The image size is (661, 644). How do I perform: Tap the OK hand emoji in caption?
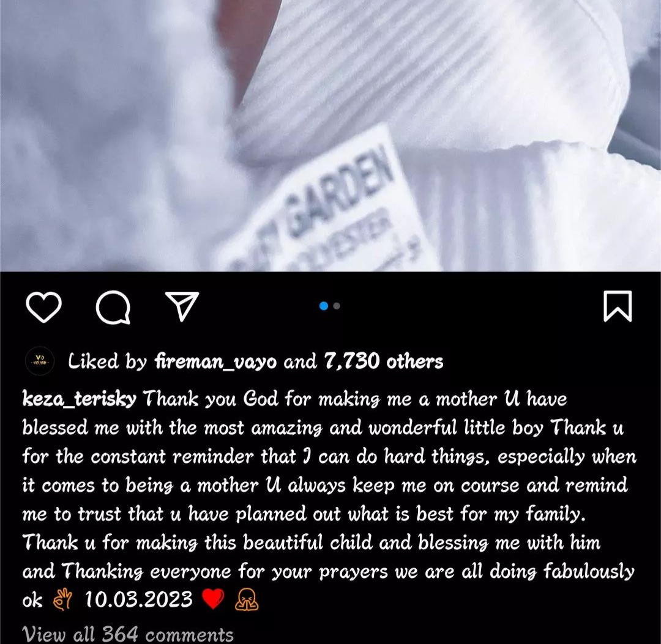[62, 600]
